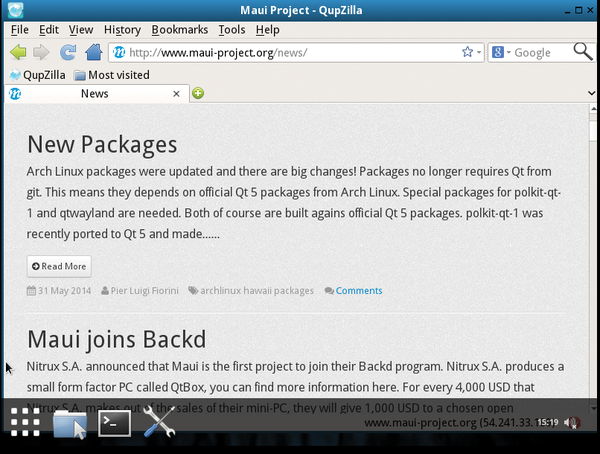Launch the terminal from the panel
600x454 pixels.
pyautogui.click(x=114, y=423)
